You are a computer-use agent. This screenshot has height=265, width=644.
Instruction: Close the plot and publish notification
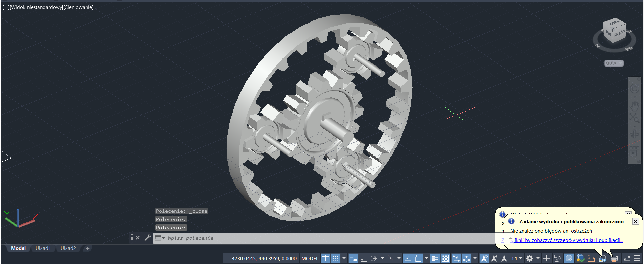click(x=635, y=221)
